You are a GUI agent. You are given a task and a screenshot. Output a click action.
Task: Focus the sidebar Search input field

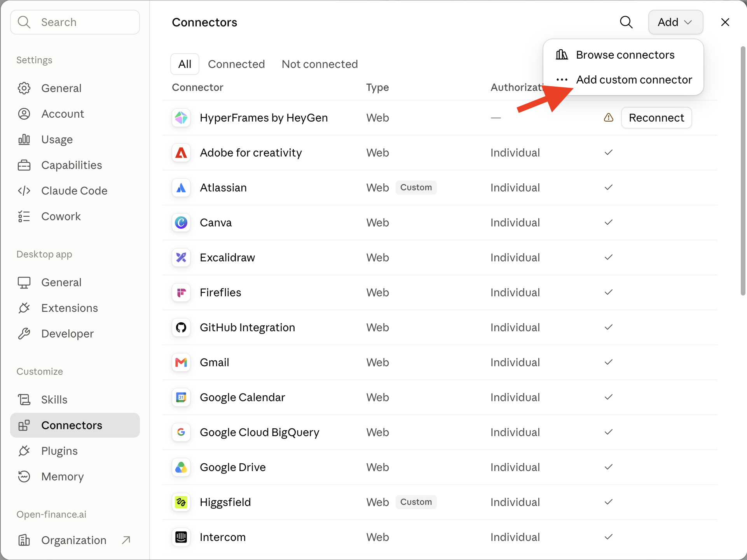point(75,22)
